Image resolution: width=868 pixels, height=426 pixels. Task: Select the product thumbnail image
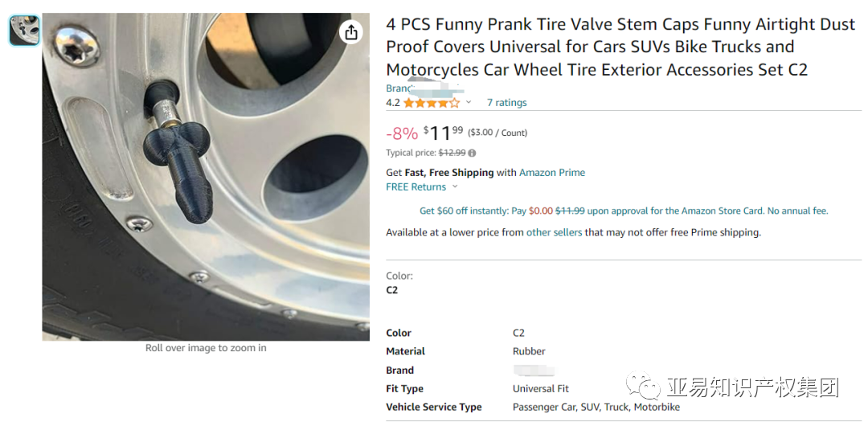[x=24, y=31]
